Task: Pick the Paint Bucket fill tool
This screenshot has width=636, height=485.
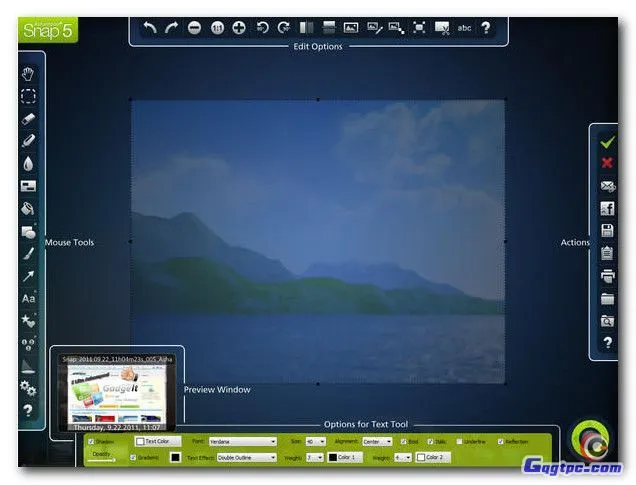Action: [x=29, y=208]
